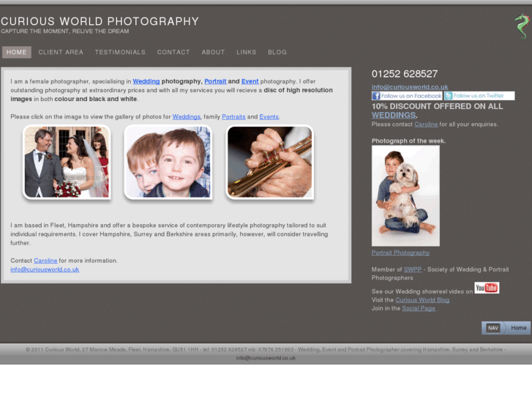Click the green dragon logo icon
This screenshot has height=399, width=532.
tap(522, 26)
